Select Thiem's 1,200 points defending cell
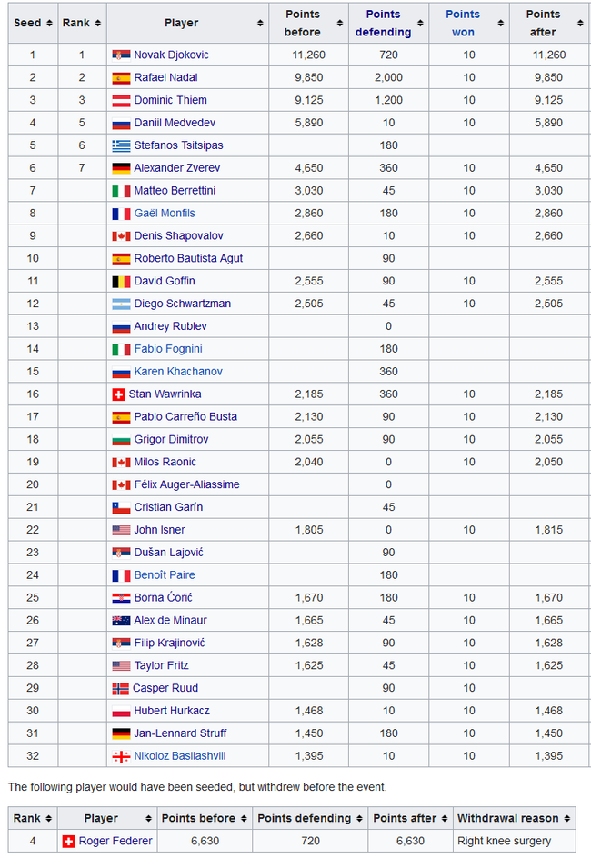The image size is (591, 868). [x=388, y=100]
